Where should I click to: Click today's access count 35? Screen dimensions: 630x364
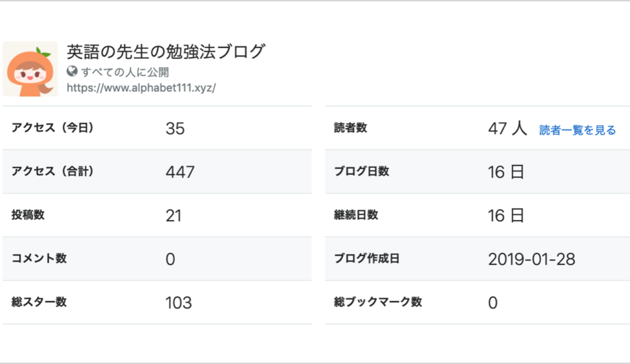pos(175,129)
